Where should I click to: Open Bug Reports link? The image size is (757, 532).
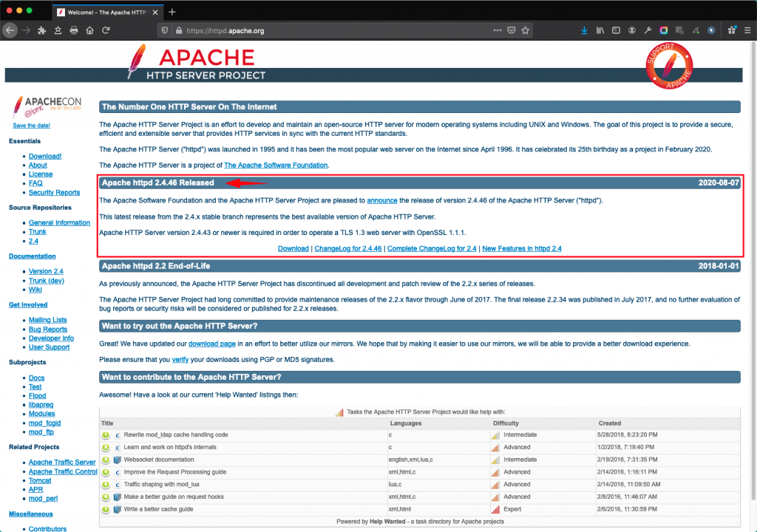[48, 330]
